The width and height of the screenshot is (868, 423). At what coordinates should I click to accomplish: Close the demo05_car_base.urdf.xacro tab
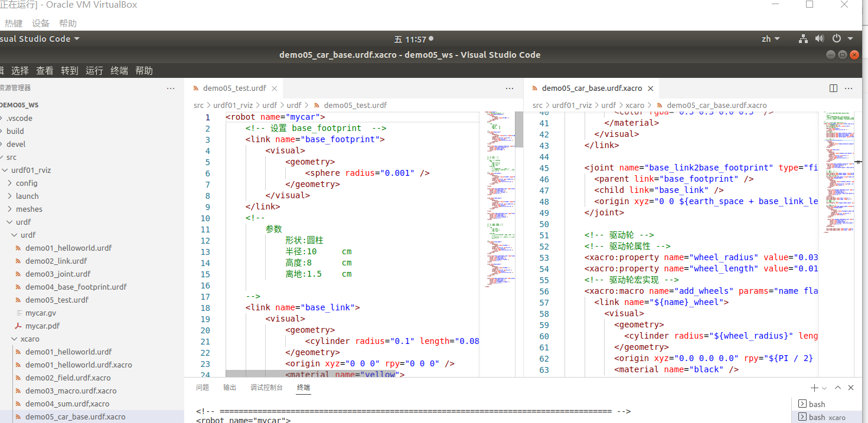(650, 88)
